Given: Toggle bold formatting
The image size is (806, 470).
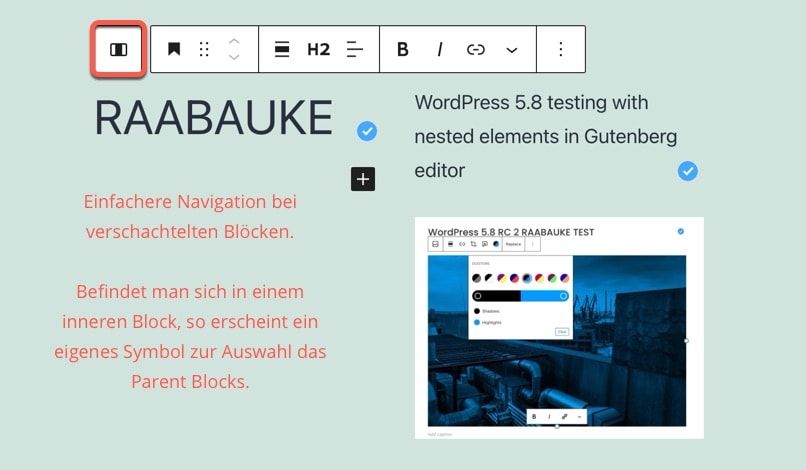Looking at the screenshot, I should pos(402,49).
